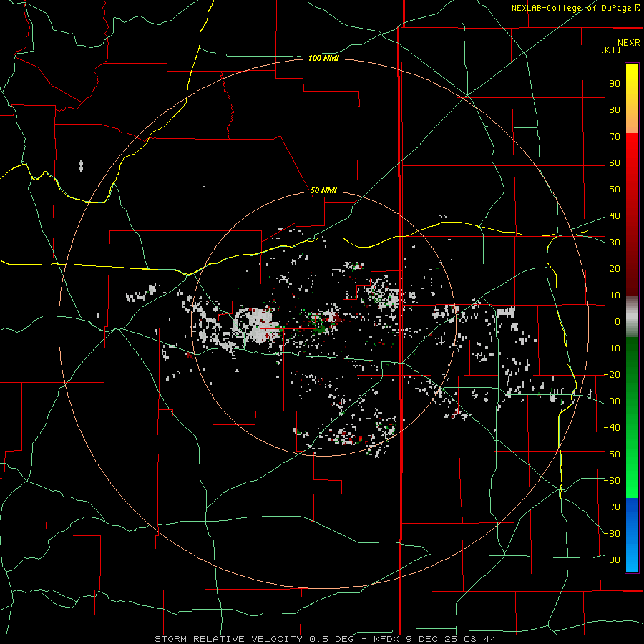Screen dimensions: 644x644
Task: Select the -80 scale value
Action: (612, 534)
